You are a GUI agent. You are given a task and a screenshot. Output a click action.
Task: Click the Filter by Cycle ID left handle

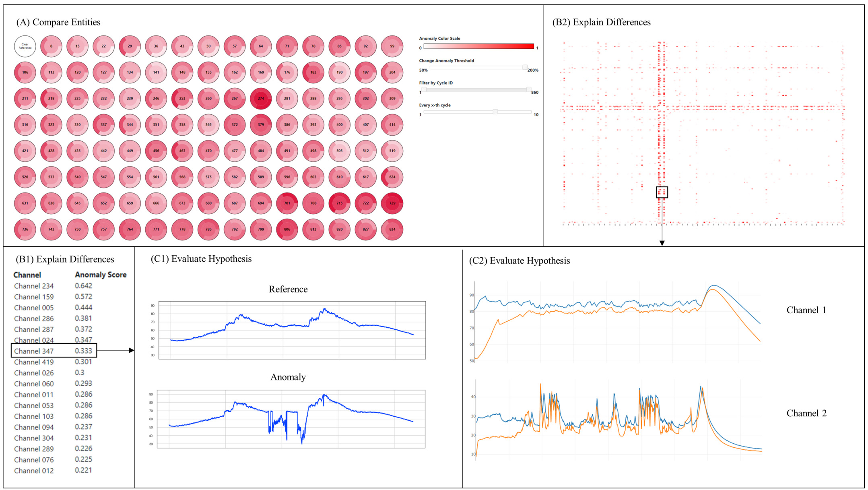click(x=424, y=89)
